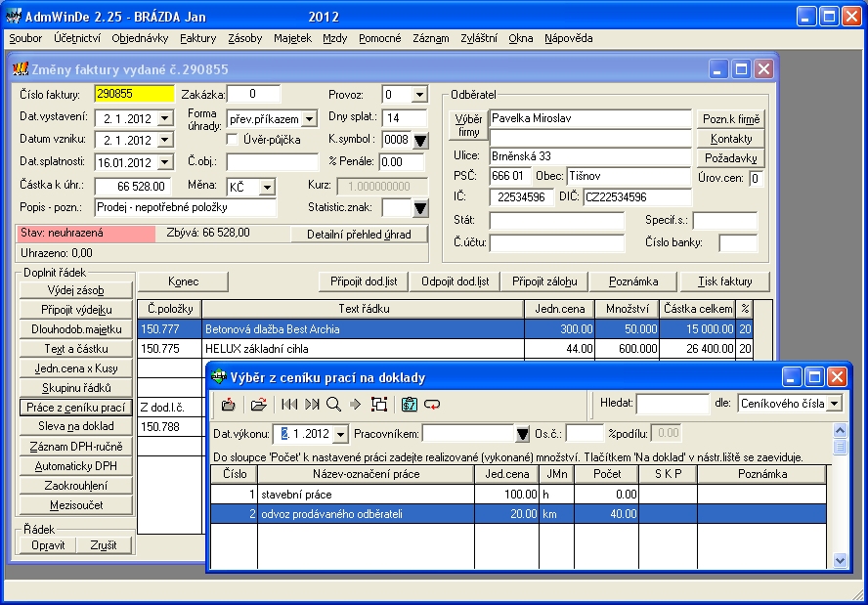The width and height of the screenshot is (868, 605).
Task: Click the Kontakty button
Action: pyautogui.click(x=731, y=139)
